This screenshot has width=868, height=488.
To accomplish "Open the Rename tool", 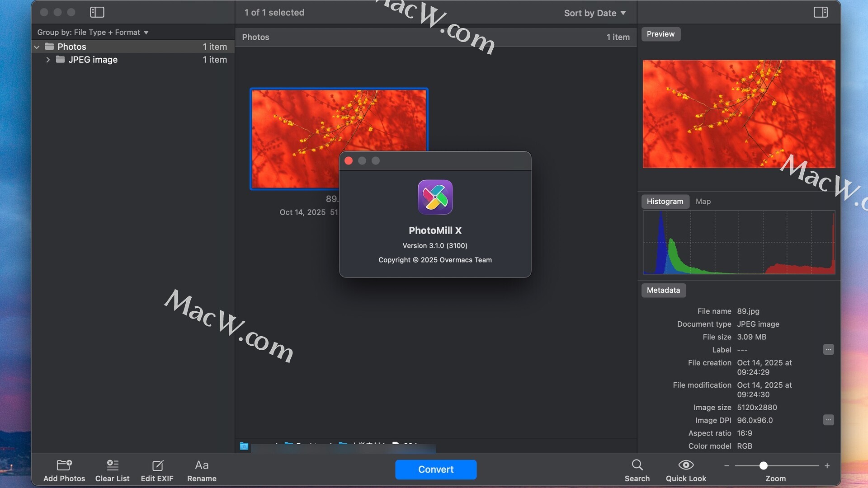I will point(202,465).
